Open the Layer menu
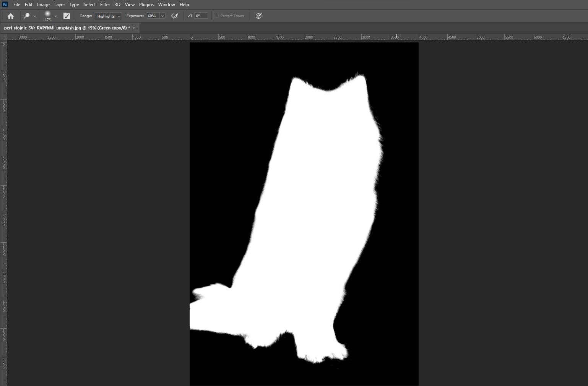Screen dimensions: 588x386 pyautogui.click(x=59, y=5)
